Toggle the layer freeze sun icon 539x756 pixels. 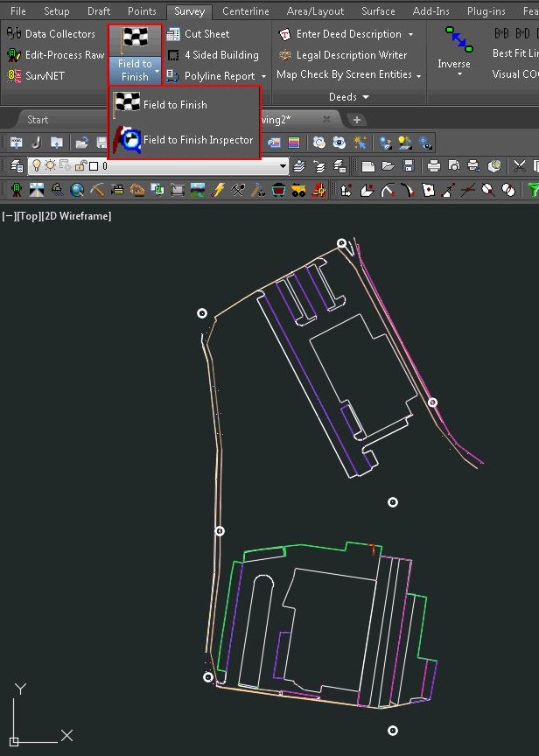coord(52,166)
